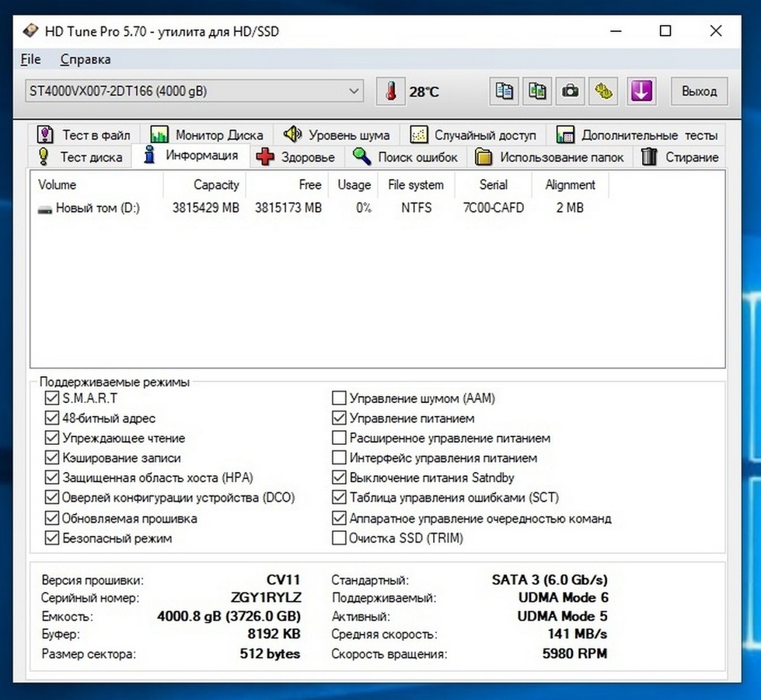Toggle the S.M.A.R.T checkbox
Image resolution: width=761 pixels, height=700 pixels.
pyautogui.click(x=52, y=398)
